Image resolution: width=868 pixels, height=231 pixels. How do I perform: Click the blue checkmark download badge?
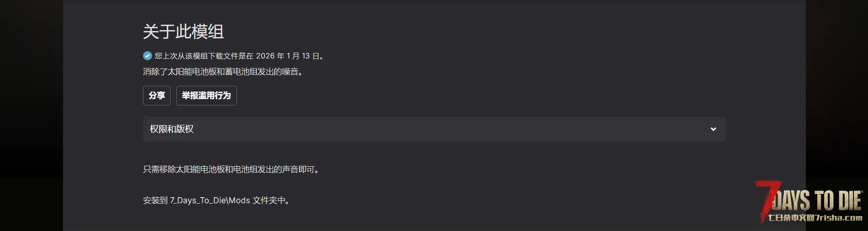(147, 56)
